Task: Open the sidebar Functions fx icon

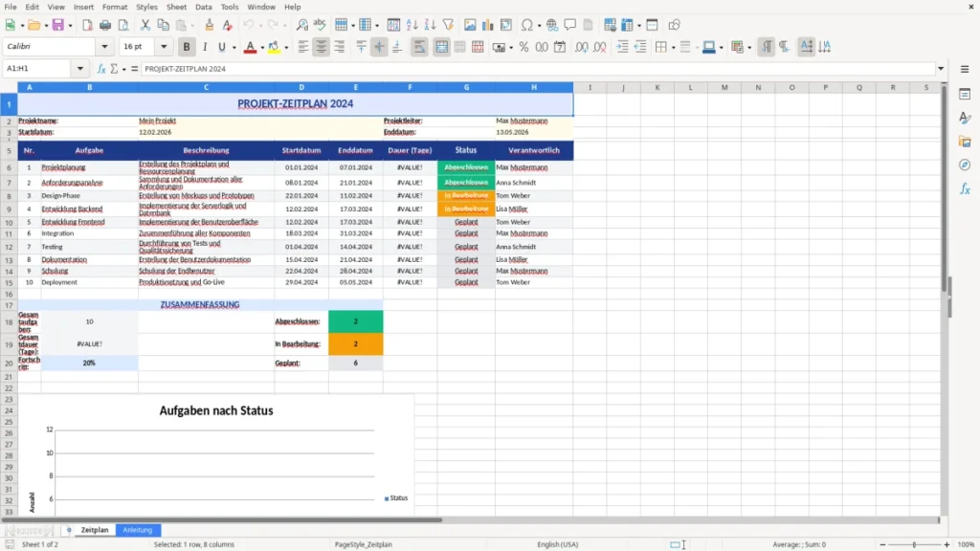Action: [965, 188]
